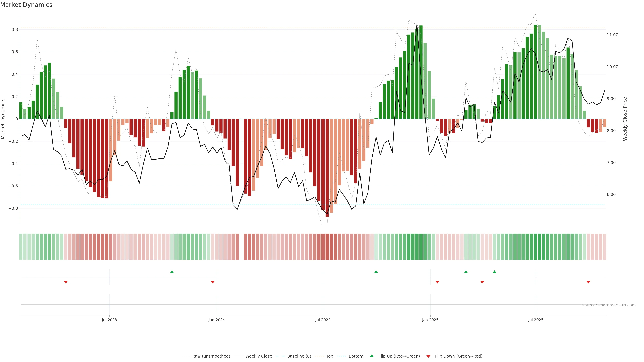Click the Jan 2025 x-axis label

pos(430,320)
